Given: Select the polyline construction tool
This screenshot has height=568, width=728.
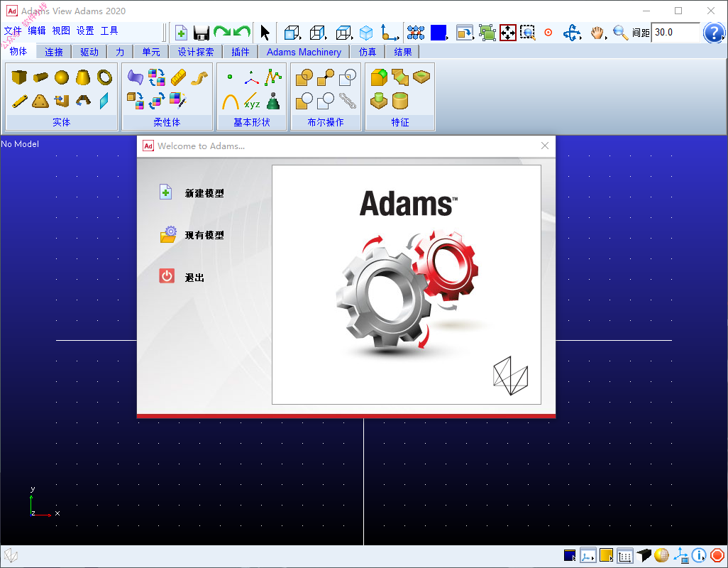Looking at the screenshot, I should tap(273, 77).
